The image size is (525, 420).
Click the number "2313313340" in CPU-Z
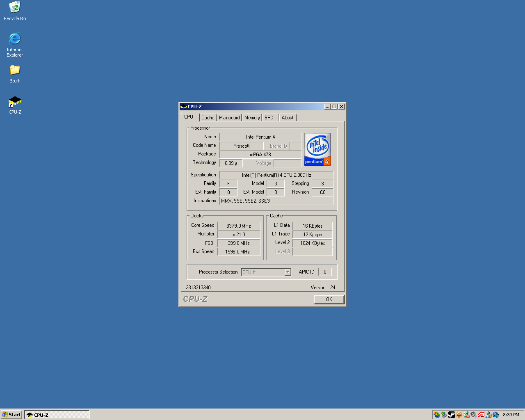[x=198, y=288]
